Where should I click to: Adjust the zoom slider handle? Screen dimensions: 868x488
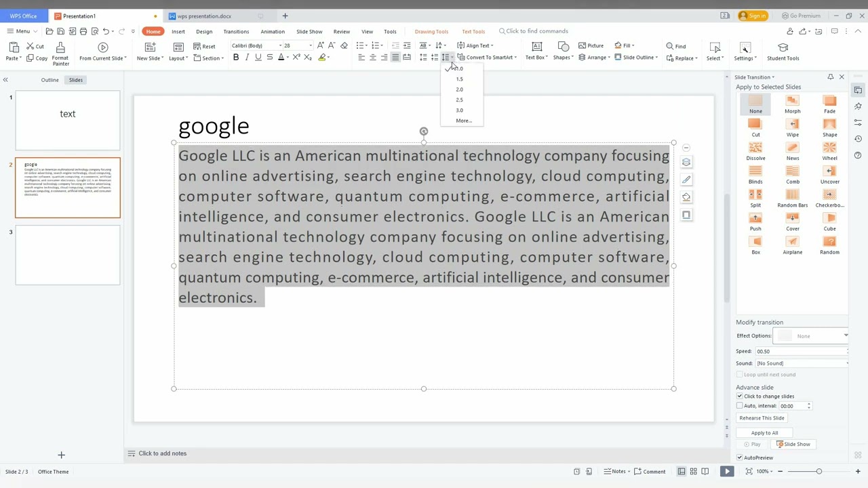818,472
